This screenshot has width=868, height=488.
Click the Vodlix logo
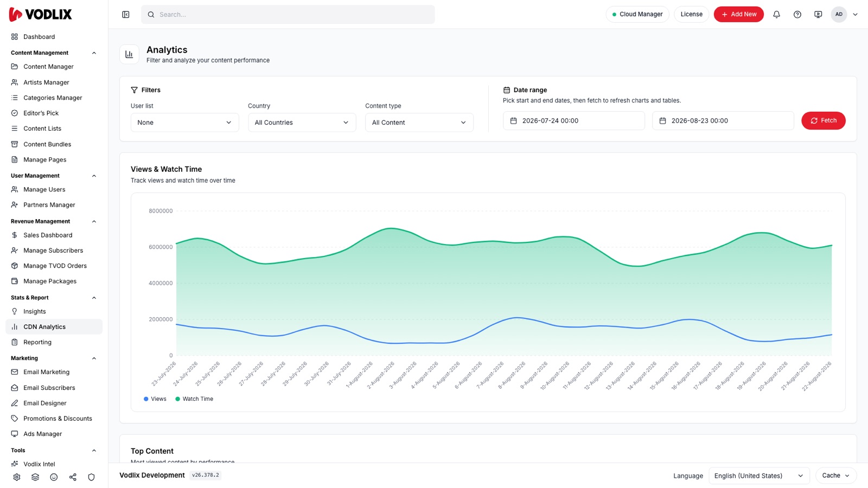click(41, 15)
